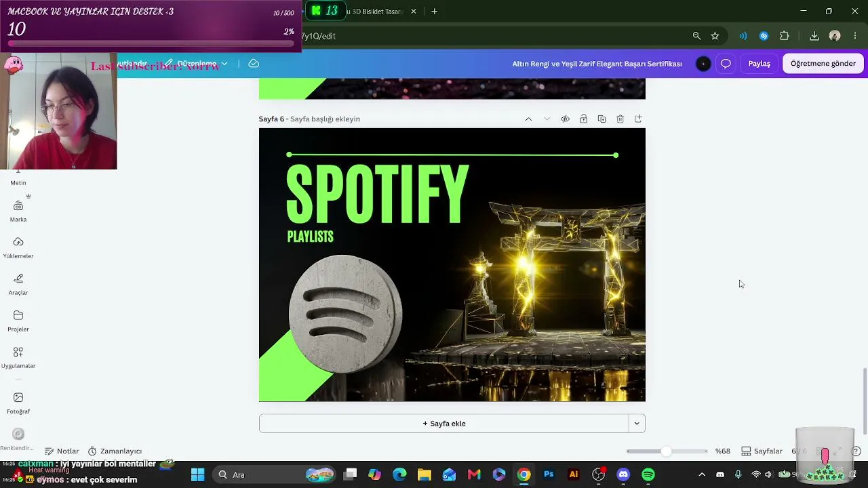The image size is (868, 488).
Task: Open the Uygulamalar apps panel
Action: coord(18,357)
